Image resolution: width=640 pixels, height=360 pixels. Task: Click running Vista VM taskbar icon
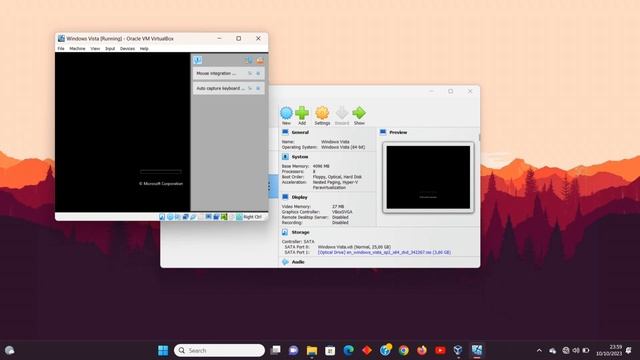pyautogui.click(x=477, y=350)
